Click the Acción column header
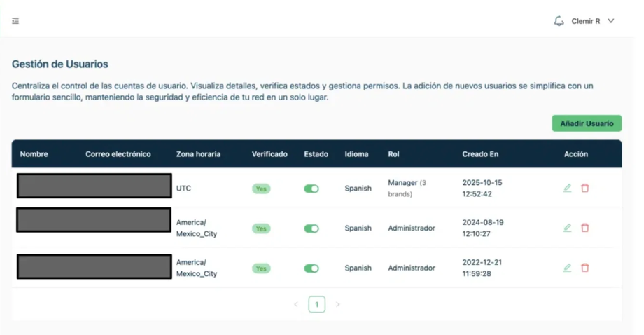The height and width of the screenshot is (335, 644). [x=576, y=154]
